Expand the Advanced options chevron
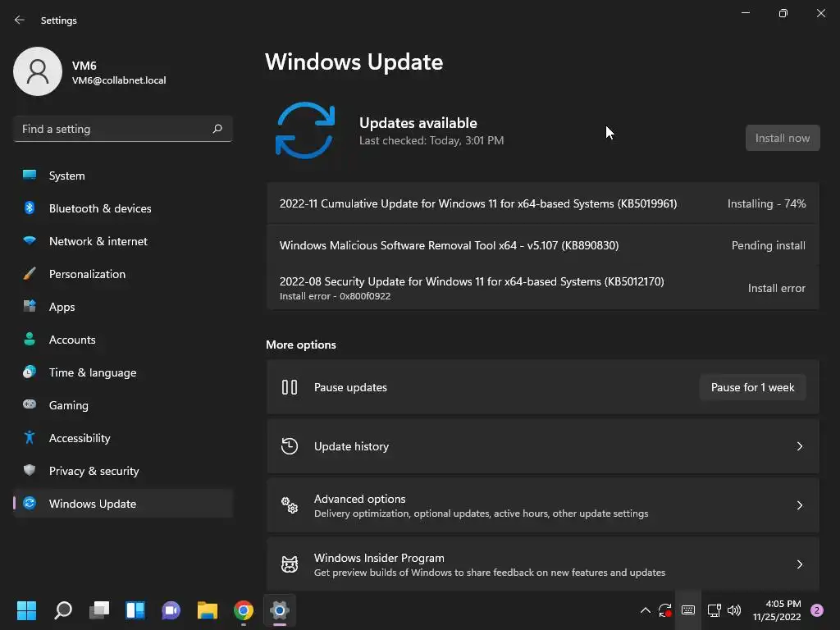 pos(799,505)
